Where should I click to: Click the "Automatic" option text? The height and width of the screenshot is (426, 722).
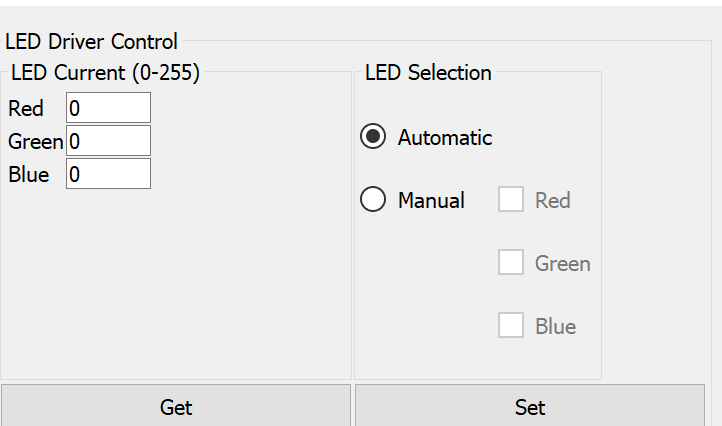click(445, 138)
